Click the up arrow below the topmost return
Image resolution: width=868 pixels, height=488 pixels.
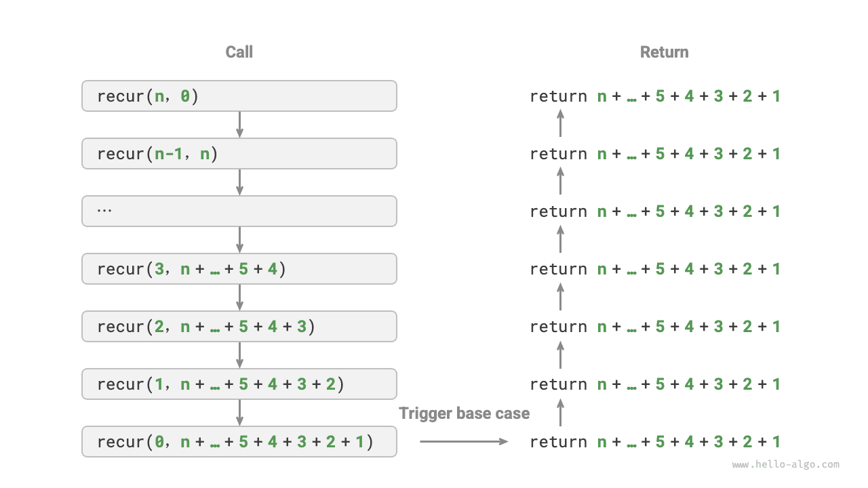point(560,125)
